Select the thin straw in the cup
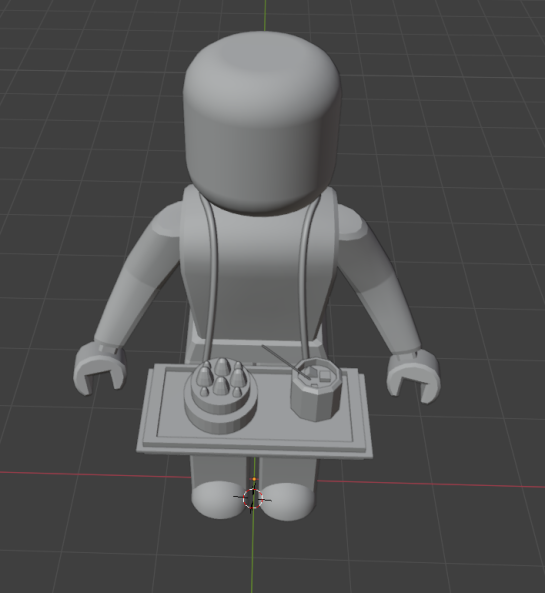545x593 pixels. (x=286, y=362)
